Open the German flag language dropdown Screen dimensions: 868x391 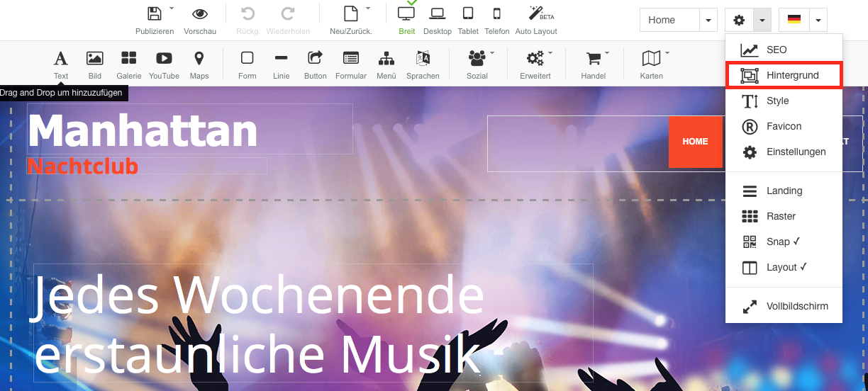pyautogui.click(x=818, y=21)
